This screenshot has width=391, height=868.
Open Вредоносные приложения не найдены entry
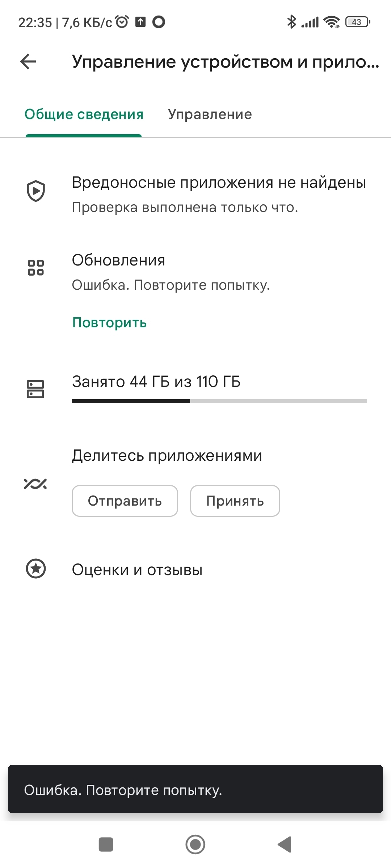(219, 183)
